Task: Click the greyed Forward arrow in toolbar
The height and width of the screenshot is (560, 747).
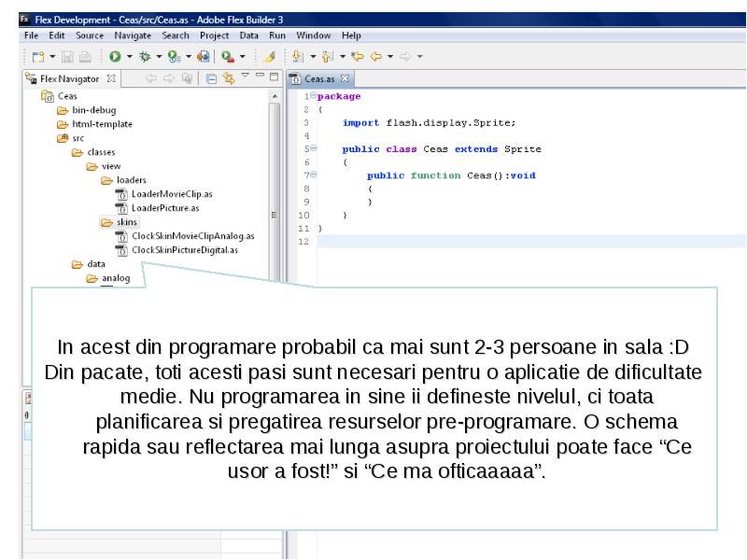Action: [405, 57]
